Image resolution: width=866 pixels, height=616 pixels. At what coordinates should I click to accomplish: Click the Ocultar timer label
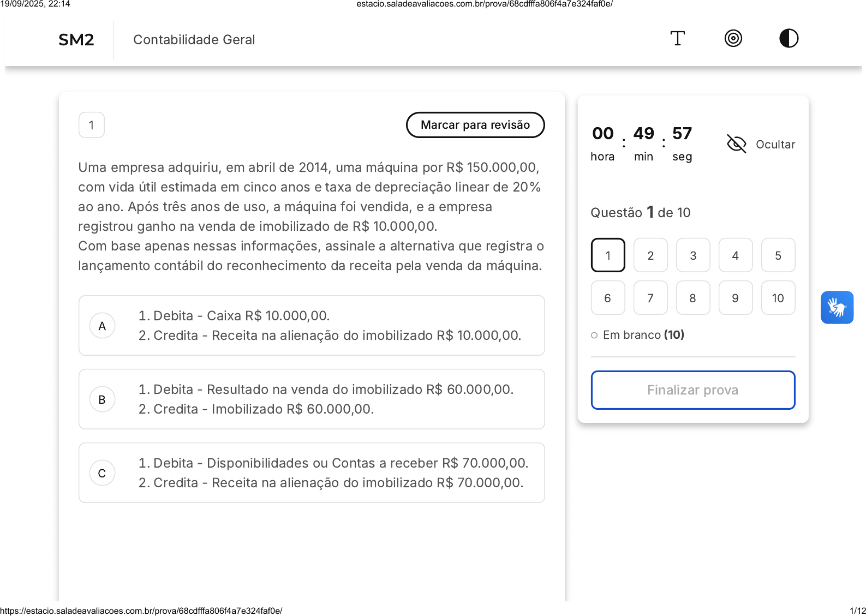pyautogui.click(x=775, y=145)
